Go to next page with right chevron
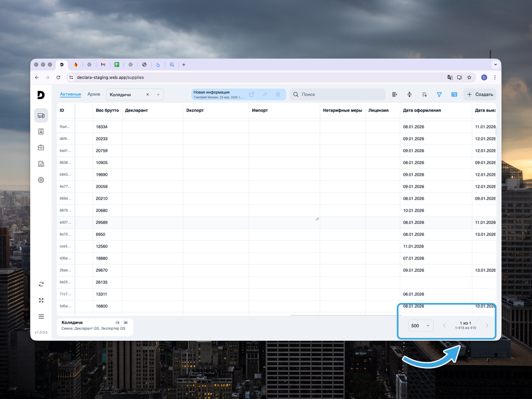The image size is (532, 399). click(487, 326)
